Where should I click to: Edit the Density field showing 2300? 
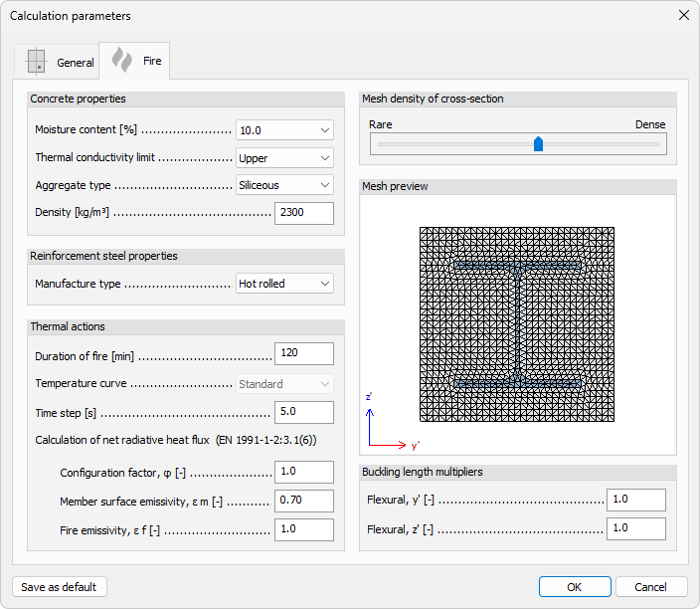(x=304, y=213)
